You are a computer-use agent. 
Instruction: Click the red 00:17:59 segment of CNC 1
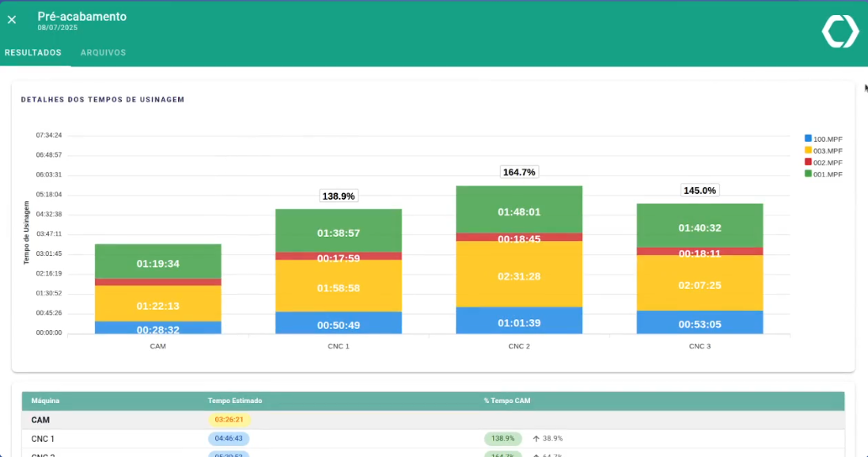[x=339, y=257]
